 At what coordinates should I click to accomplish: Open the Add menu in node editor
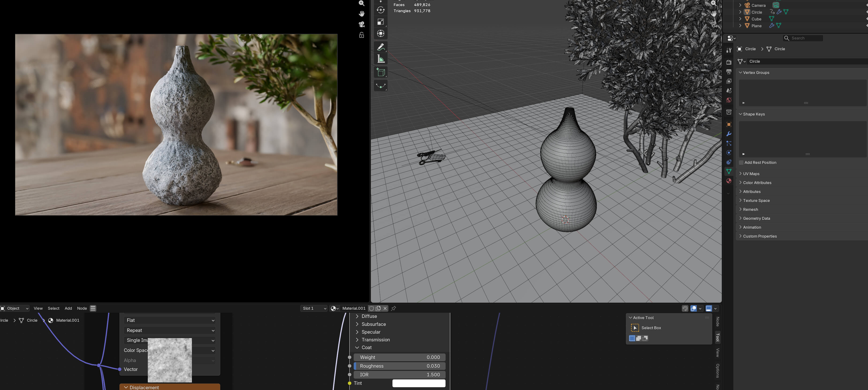pyautogui.click(x=69, y=308)
